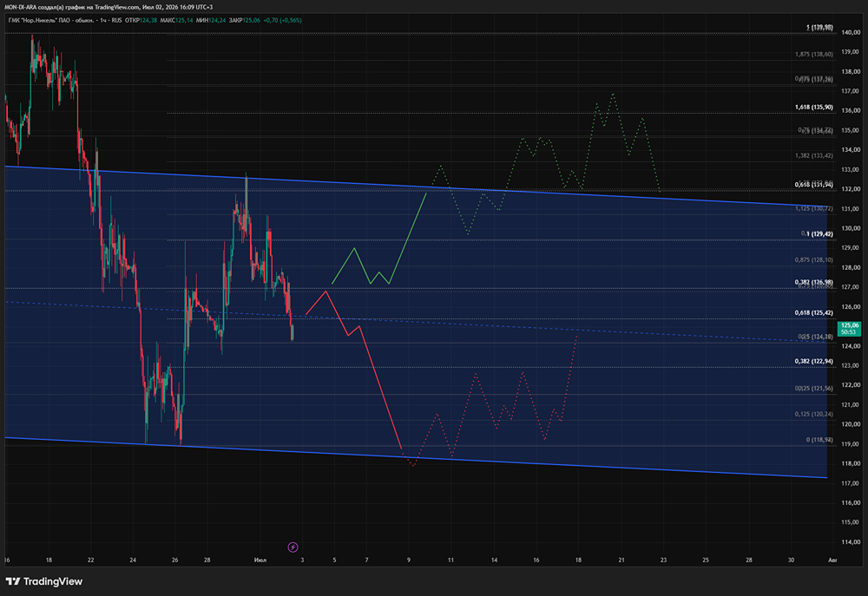Click the 114,00 price on the scale
This screenshot has height=596, width=868.
point(851,541)
